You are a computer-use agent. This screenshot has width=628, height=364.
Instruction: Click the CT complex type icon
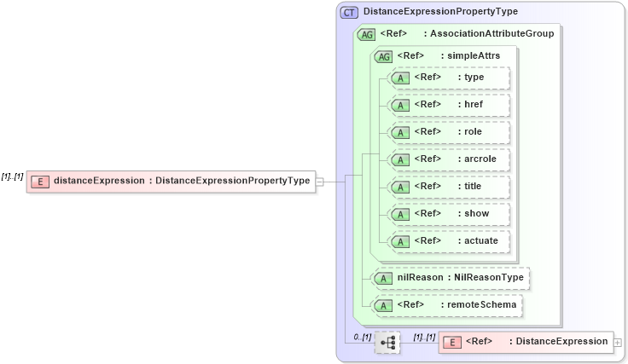[349, 13]
